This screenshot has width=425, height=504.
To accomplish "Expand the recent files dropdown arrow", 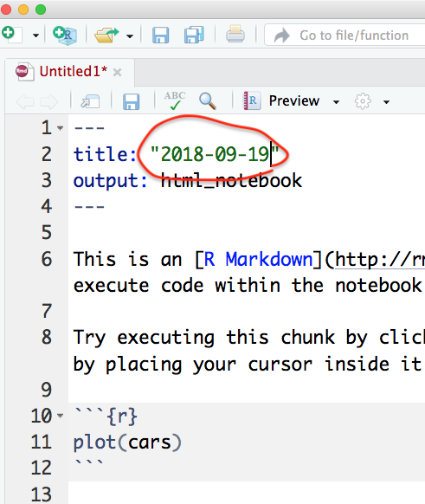I will pyautogui.click(x=130, y=36).
